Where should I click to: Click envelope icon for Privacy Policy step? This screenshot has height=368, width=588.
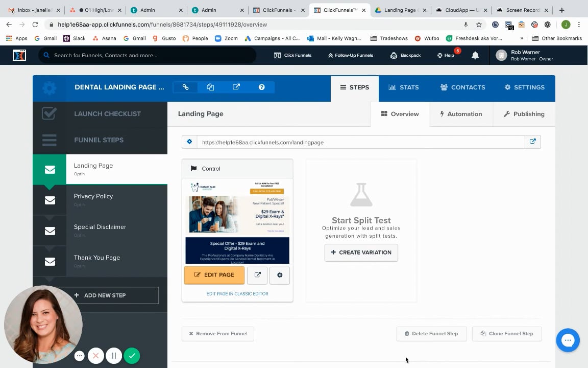(50, 200)
